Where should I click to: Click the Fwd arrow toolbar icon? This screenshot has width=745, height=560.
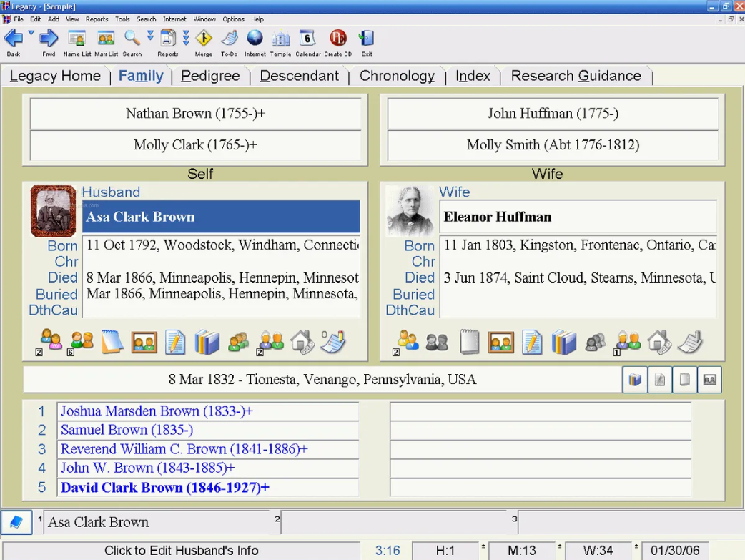click(x=49, y=39)
